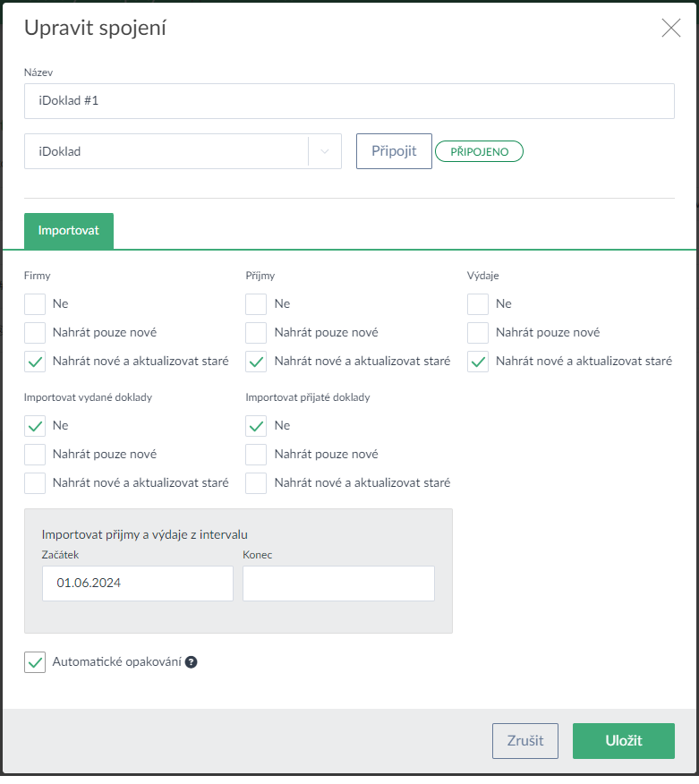The width and height of the screenshot is (699, 784).
Task: Toggle the Automatické opakování checkbox
Action: [35, 663]
